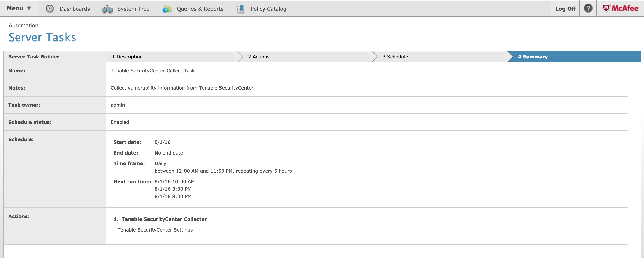Click the Server Task Builder label
The height and width of the screenshot is (258, 644).
(34, 57)
